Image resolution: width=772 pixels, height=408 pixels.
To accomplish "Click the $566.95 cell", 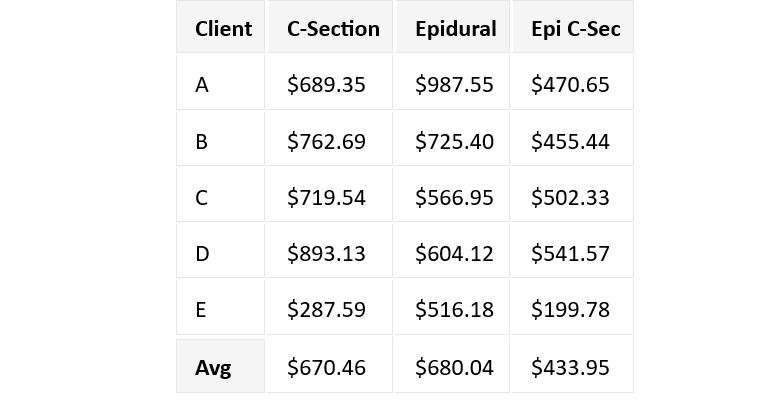I will coord(454,198).
